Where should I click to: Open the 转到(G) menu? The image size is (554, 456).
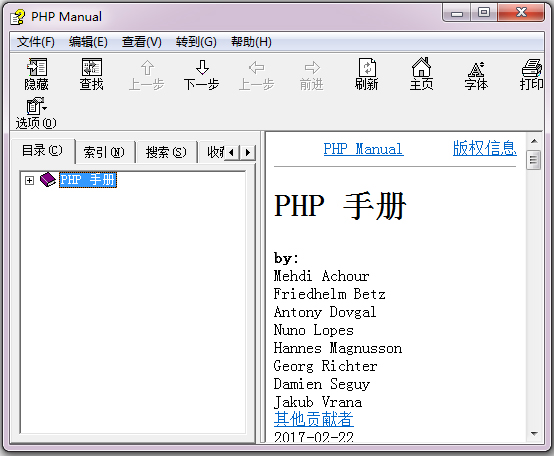click(196, 42)
